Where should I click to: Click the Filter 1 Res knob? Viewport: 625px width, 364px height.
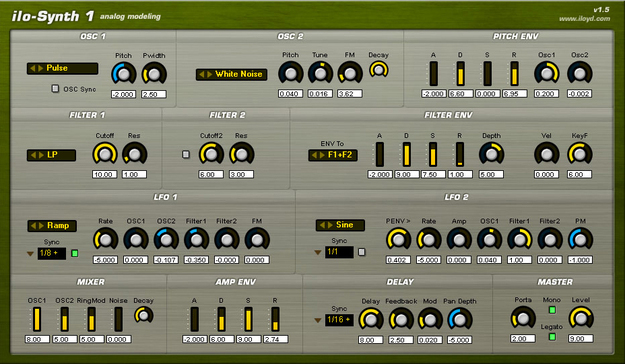135,154
